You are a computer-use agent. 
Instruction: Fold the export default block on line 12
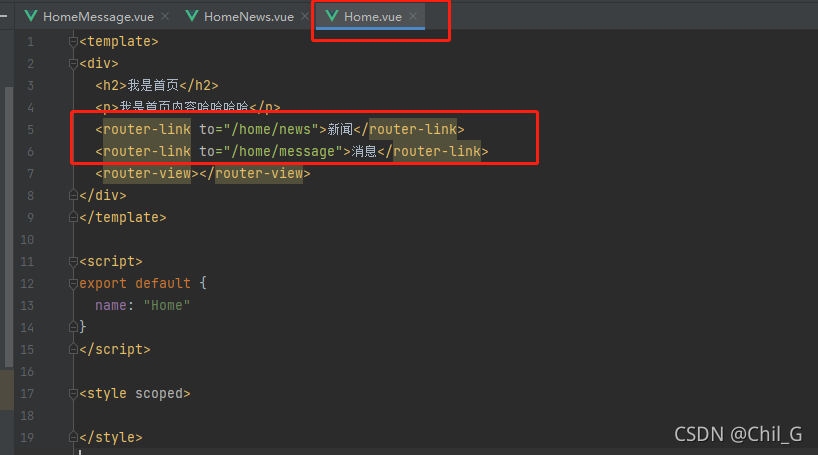click(73, 283)
